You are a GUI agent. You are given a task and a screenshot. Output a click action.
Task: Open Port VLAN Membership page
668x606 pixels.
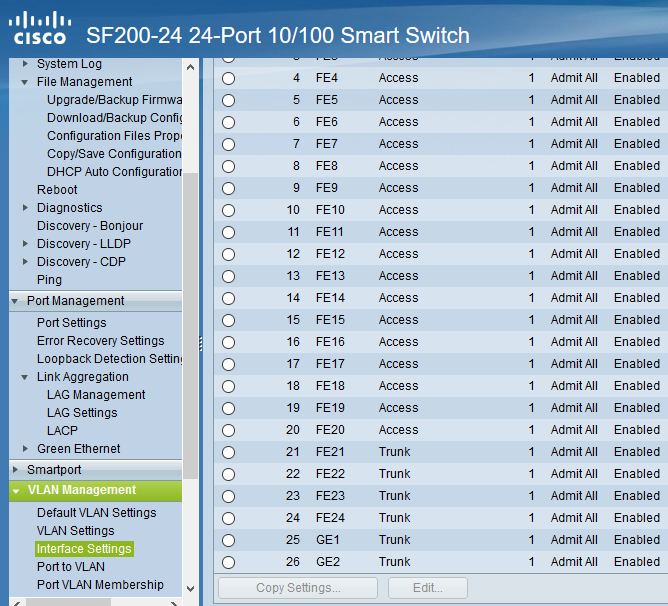[100, 585]
